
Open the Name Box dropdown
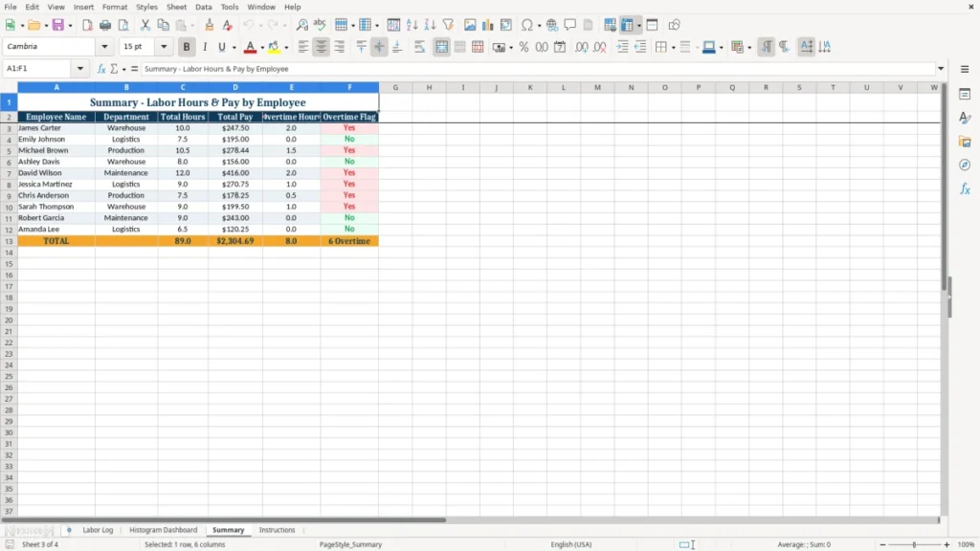[x=80, y=69]
